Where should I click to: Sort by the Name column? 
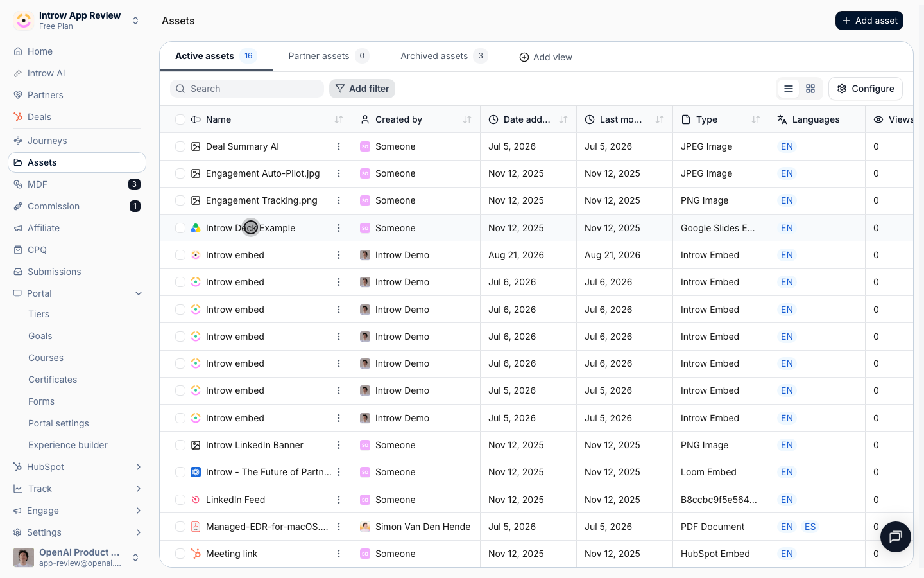[339, 119]
